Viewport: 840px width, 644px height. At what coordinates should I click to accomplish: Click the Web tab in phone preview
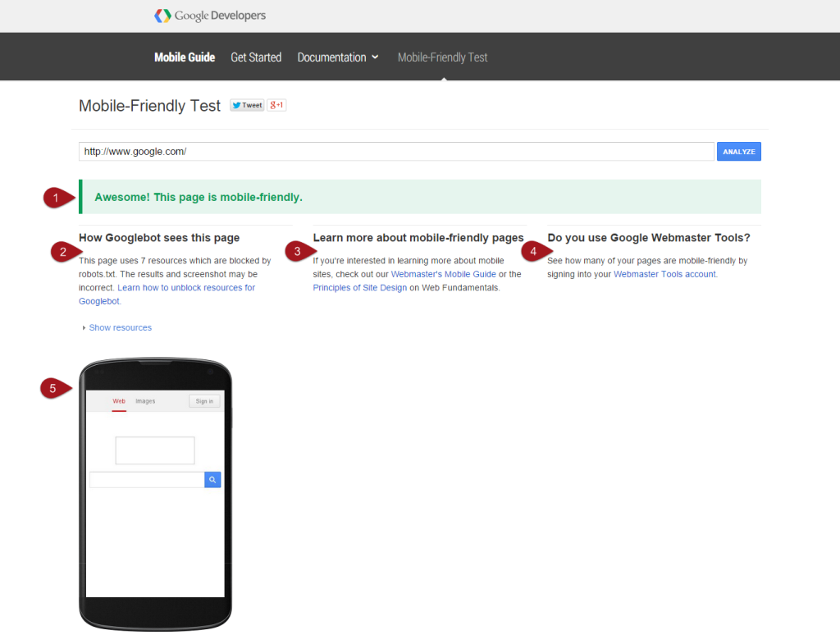tap(119, 401)
